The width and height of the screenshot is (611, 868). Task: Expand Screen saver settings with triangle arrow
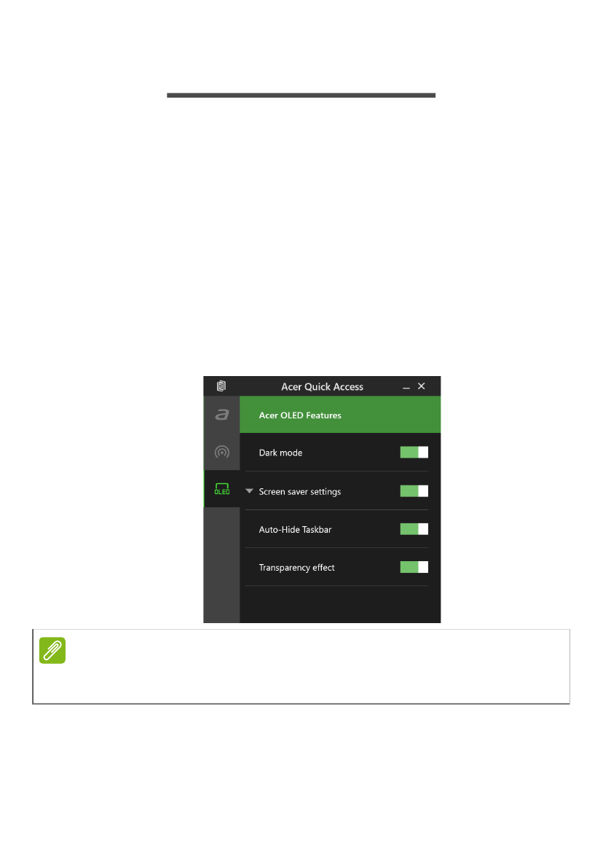pyautogui.click(x=249, y=491)
